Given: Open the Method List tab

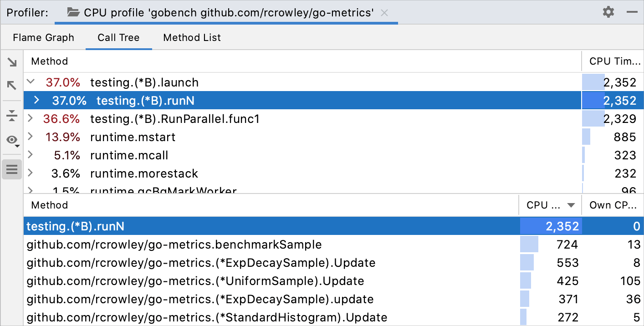Looking at the screenshot, I should tap(192, 37).
